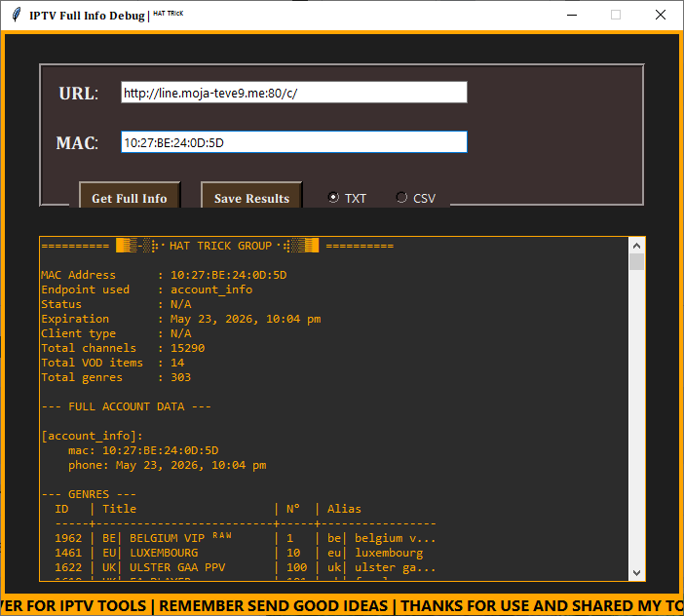Image resolution: width=684 pixels, height=616 pixels.
Task: Click the MAC label
Action: point(77,143)
